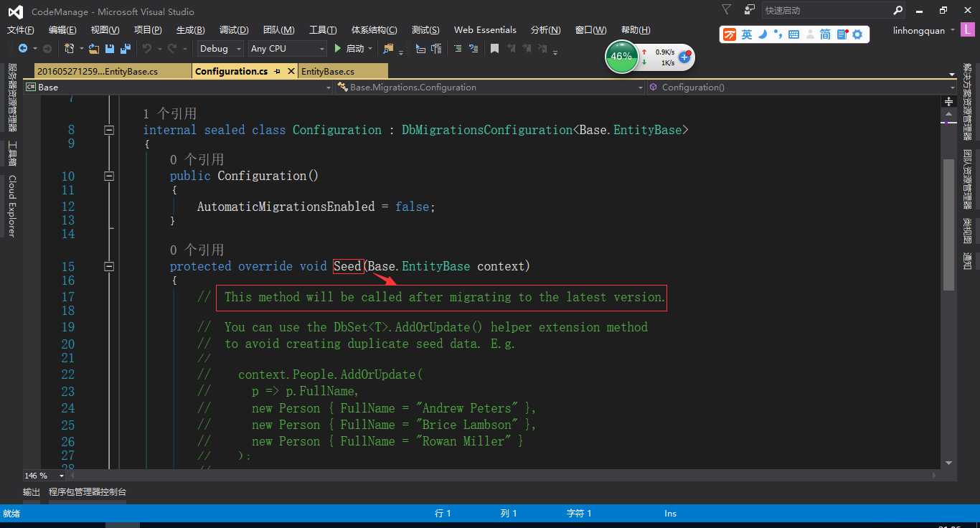
Task: Click the Navigate Forward arrow icon
Action: 47,48
